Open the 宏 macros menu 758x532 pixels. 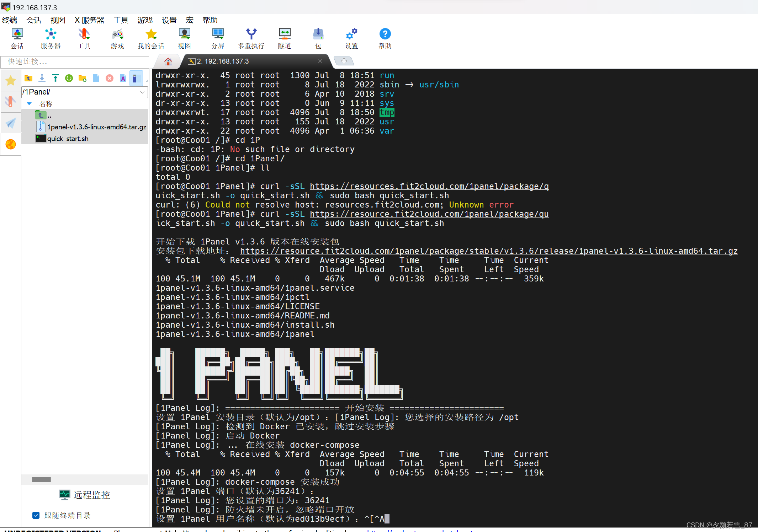tap(190, 20)
